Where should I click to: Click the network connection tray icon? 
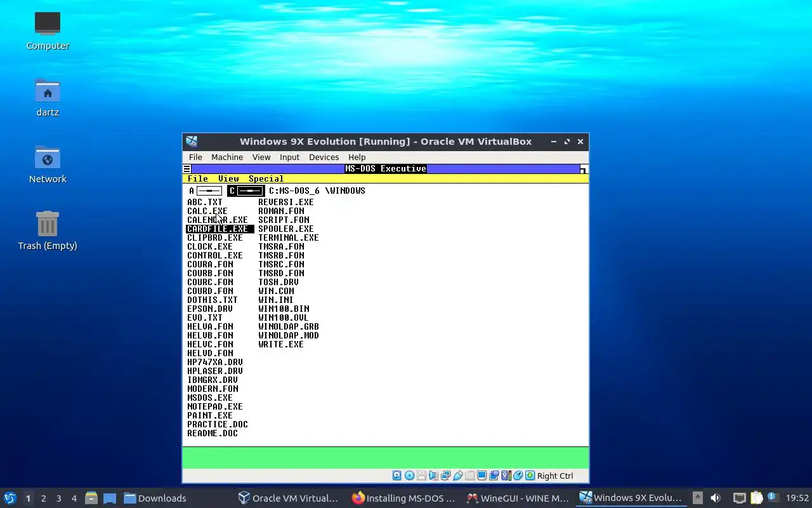click(739, 498)
